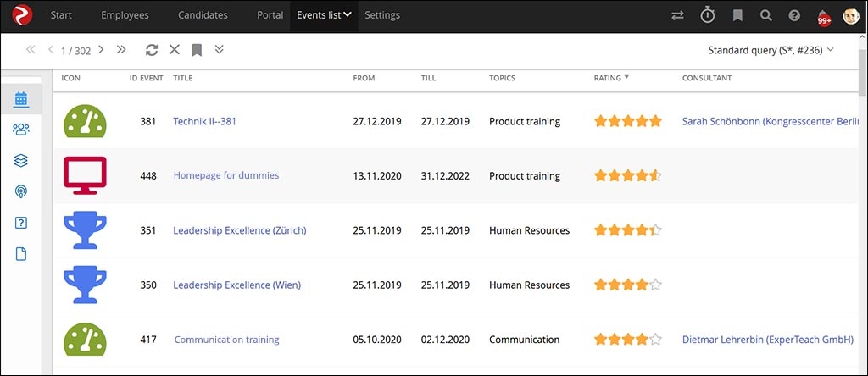
Task: Open the search magnifier icon
Action: pyautogui.click(x=765, y=15)
